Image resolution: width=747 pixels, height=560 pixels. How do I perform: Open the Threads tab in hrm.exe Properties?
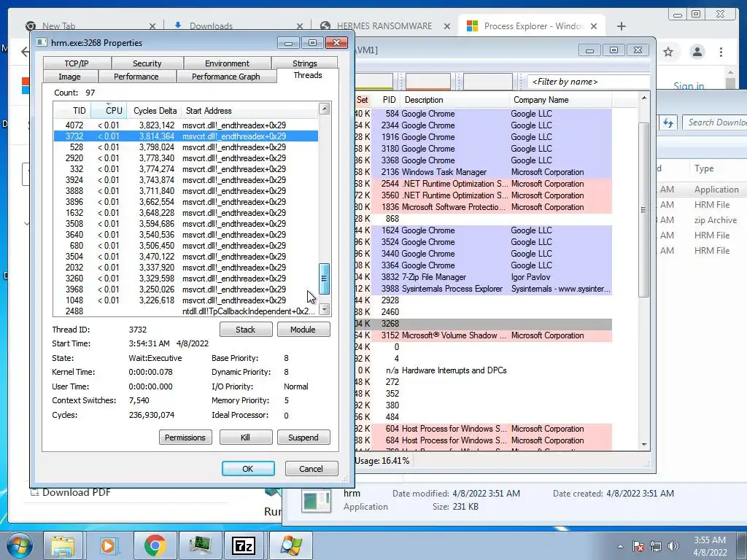pyautogui.click(x=307, y=75)
